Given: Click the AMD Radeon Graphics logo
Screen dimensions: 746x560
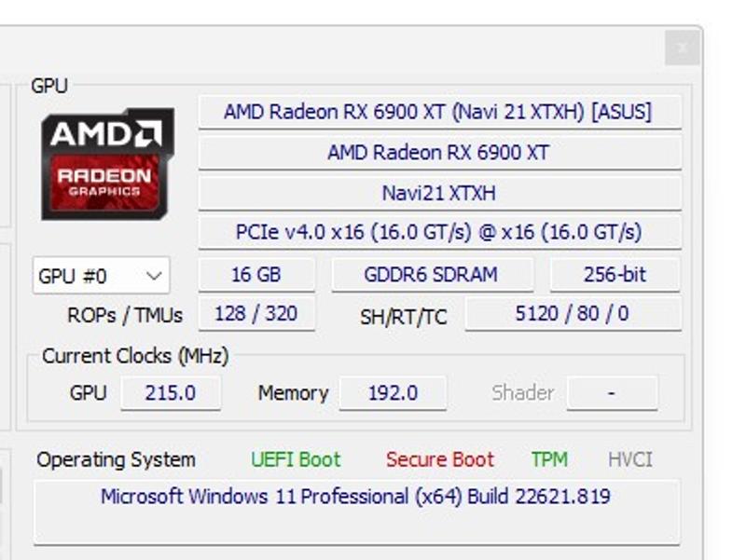Looking at the screenshot, I should (107, 163).
